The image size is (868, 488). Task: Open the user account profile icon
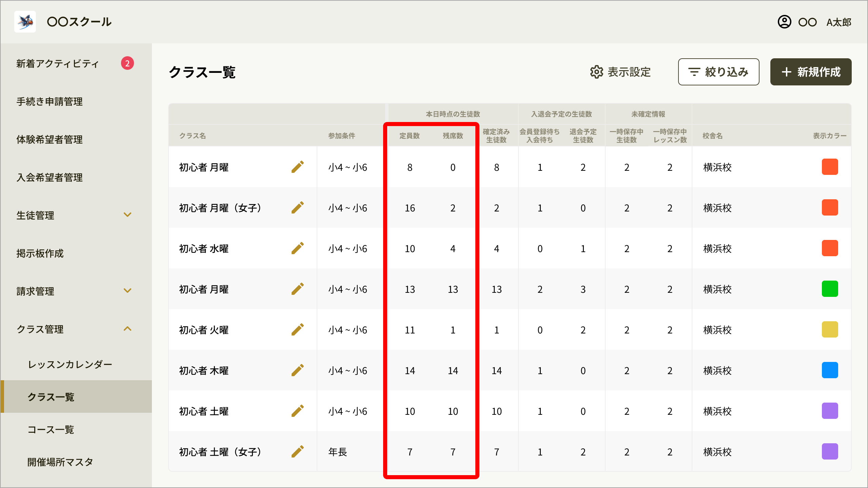click(784, 22)
